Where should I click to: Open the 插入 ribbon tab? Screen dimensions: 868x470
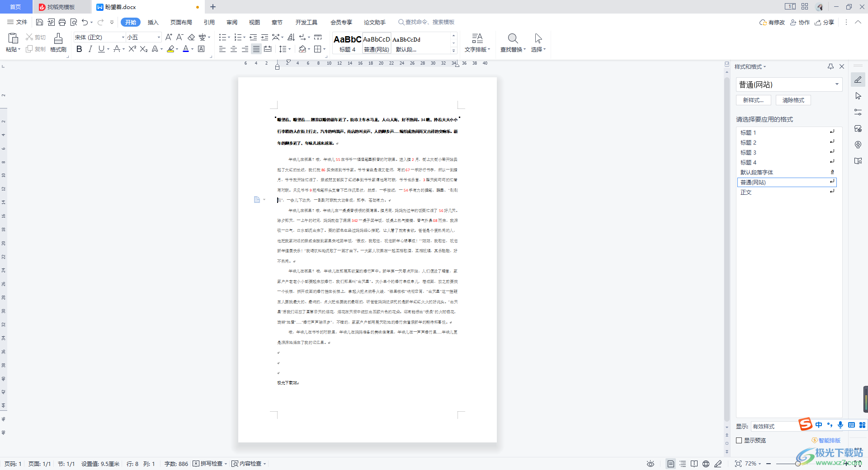tap(153, 22)
